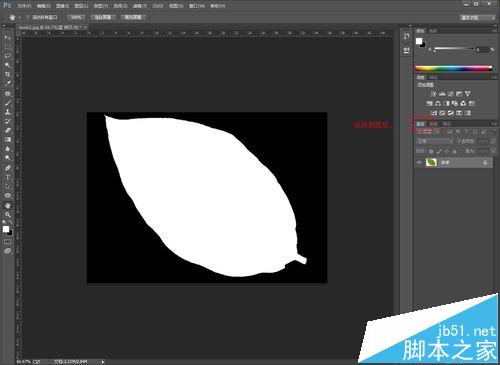The width and height of the screenshot is (500, 365).
Task: Open the layer fill slider arrow
Action: pyautogui.click(x=492, y=151)
